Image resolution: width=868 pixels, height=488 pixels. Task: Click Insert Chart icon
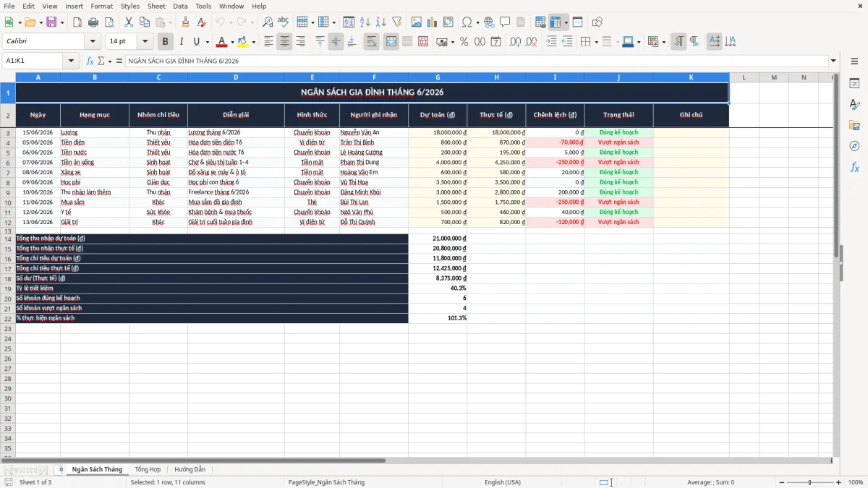tap(433, 22)
